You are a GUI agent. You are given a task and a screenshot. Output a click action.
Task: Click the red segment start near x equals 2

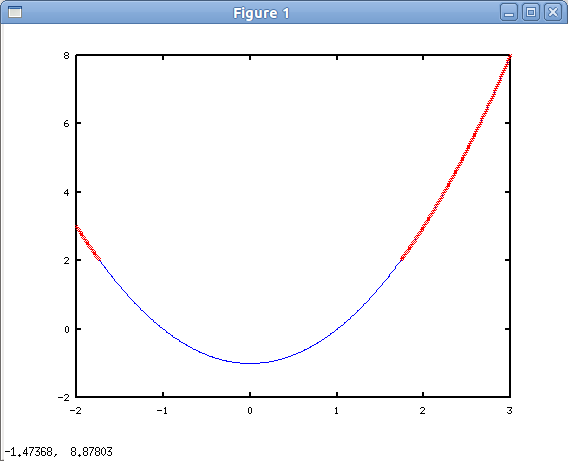click(x=402, y=258)
